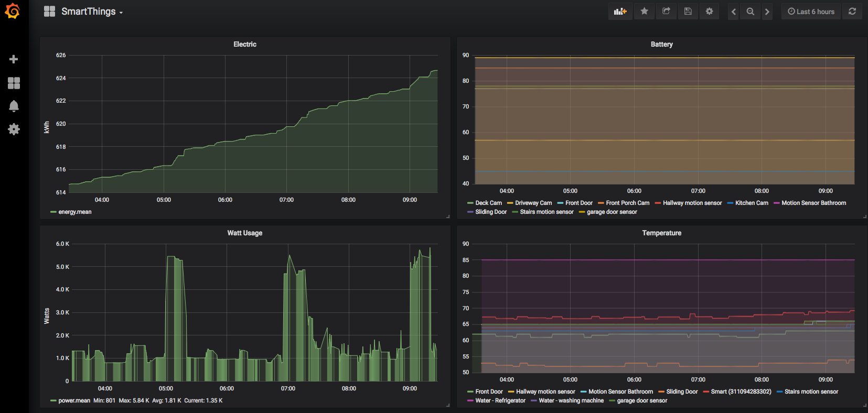868x413 pixels.
Task: Open the Last 6 hours time picker
Action: (x=811, y=12)
